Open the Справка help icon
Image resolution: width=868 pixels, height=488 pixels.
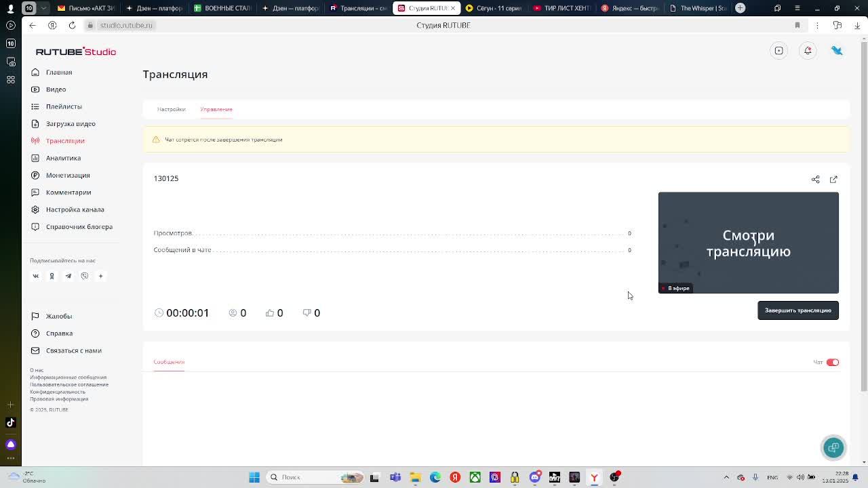[x=35, y=333]
